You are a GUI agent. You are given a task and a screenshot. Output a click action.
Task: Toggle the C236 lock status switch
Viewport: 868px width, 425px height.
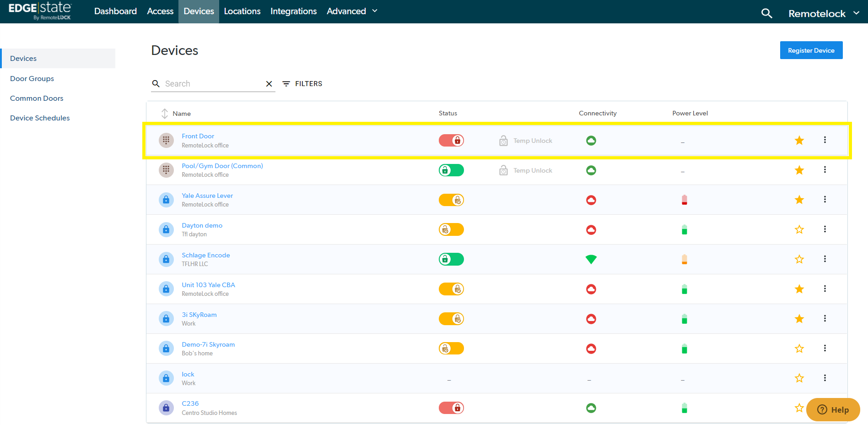pyautogui.click(x=451, y=408)
